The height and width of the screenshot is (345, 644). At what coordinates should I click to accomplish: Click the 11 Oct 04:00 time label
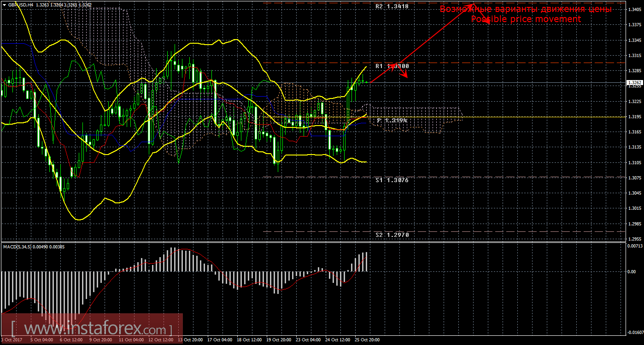click(131, 341)
